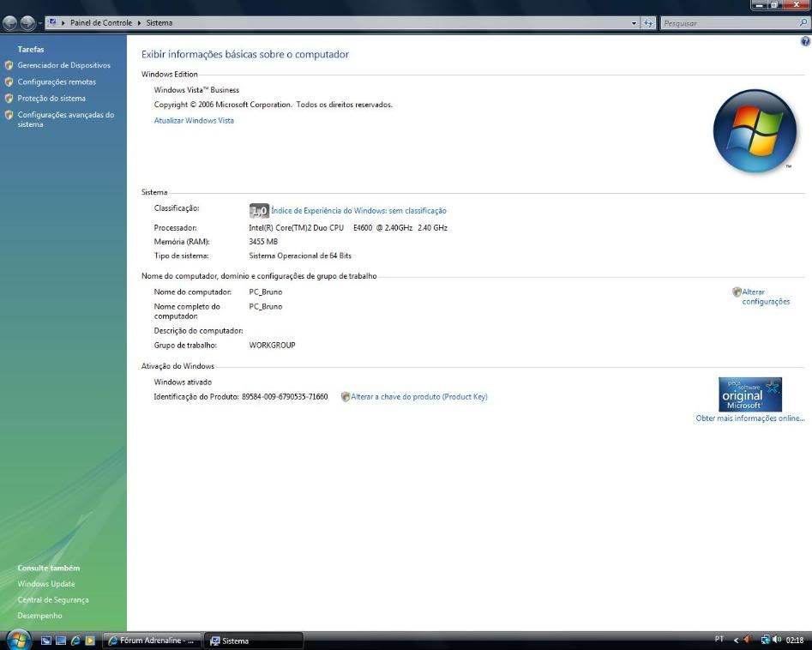
Task: Click the original Microsoft software badge
Action: 750,394
